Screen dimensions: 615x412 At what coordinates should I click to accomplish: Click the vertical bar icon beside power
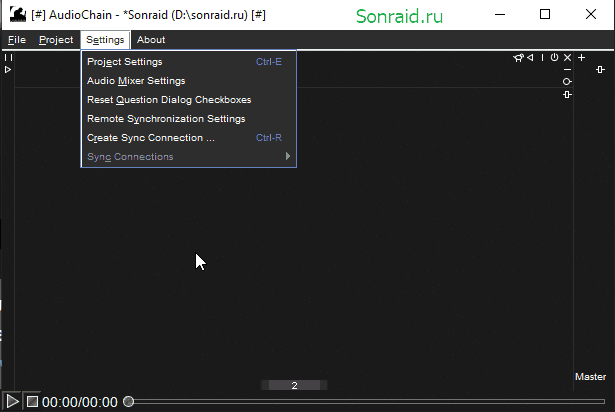[542, 58]
